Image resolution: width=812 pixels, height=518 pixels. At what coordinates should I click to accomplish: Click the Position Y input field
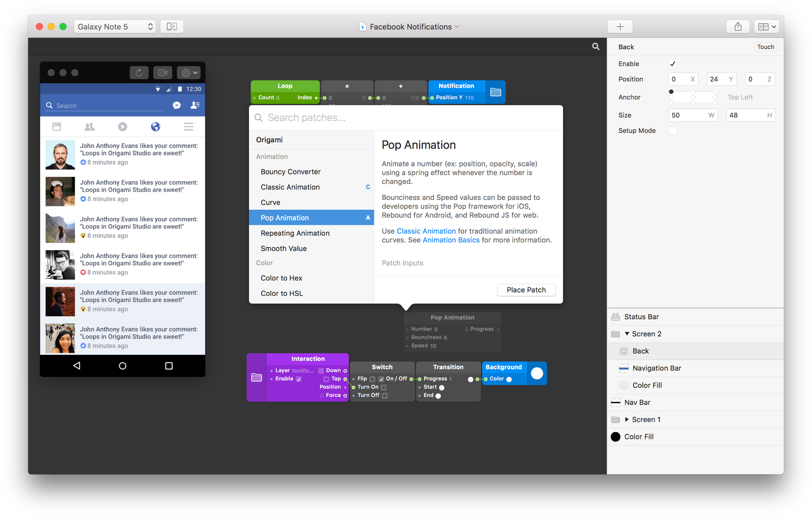click(x=721, y=79)
